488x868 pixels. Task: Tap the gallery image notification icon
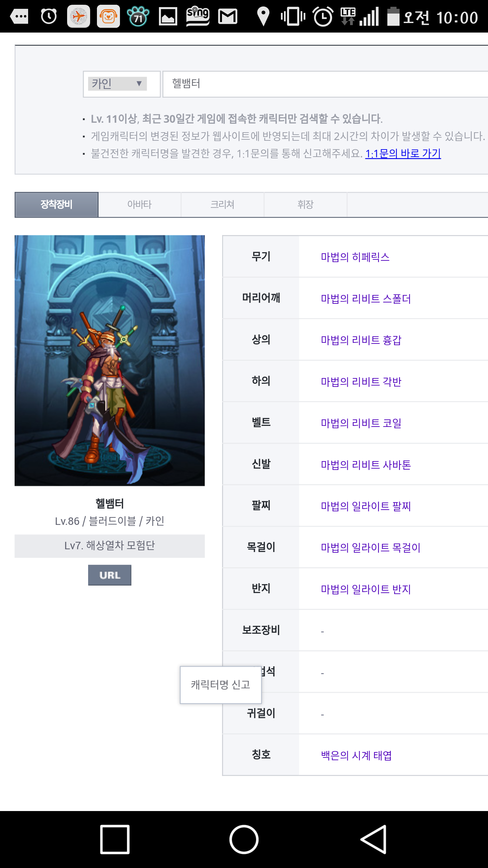click(x=168, y=16)
